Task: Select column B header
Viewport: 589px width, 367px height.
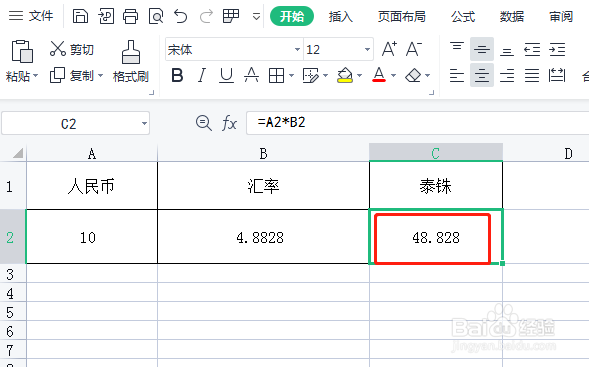Action: (x=263, y=153)
